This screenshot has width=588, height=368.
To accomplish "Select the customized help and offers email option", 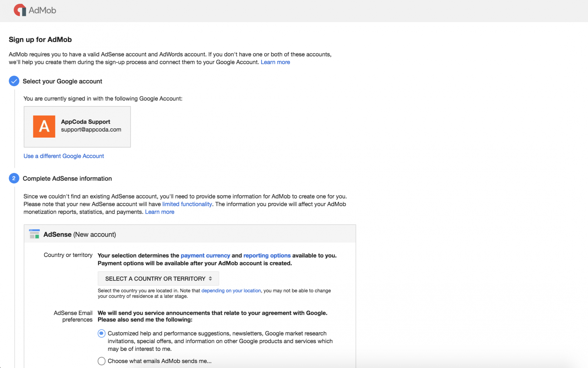I will tap(101, 333).
